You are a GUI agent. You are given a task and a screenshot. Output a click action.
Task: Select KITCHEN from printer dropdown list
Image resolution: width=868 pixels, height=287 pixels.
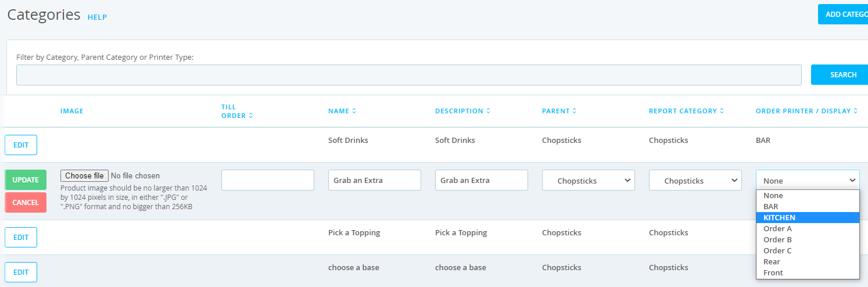(x=808, y=217)
